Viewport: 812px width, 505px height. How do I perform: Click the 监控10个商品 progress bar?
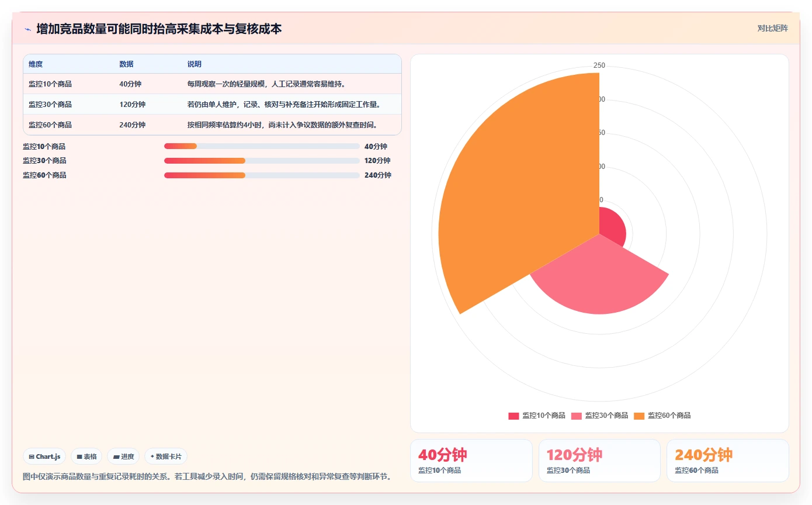262,146
